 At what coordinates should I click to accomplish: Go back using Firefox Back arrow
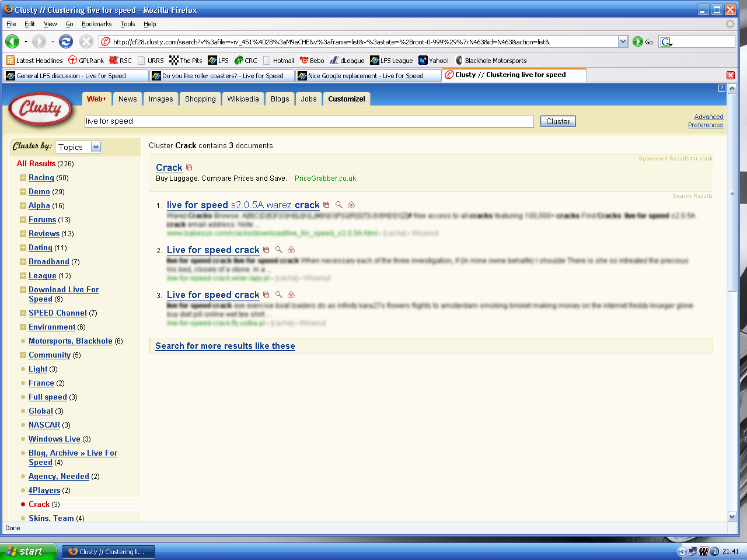click(12, 41)
